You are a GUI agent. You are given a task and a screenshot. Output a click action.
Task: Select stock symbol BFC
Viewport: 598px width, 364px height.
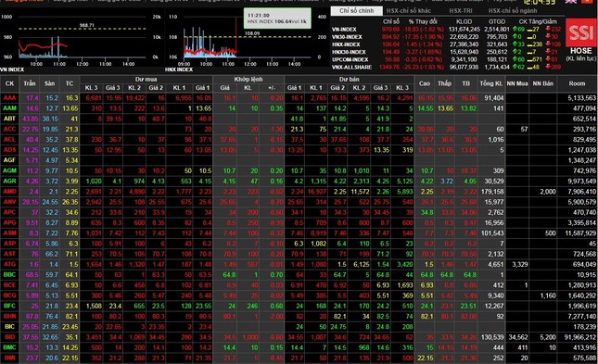point(10,306)
